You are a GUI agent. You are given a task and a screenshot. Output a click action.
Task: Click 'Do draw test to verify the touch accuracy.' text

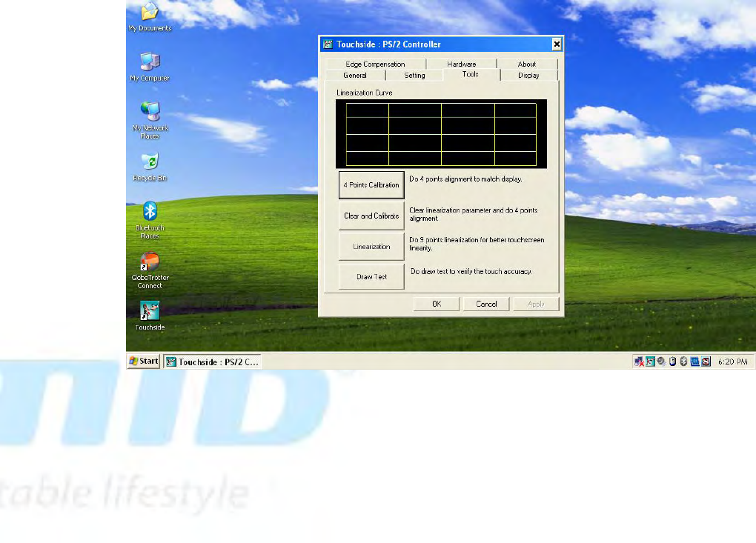[471, 271]
